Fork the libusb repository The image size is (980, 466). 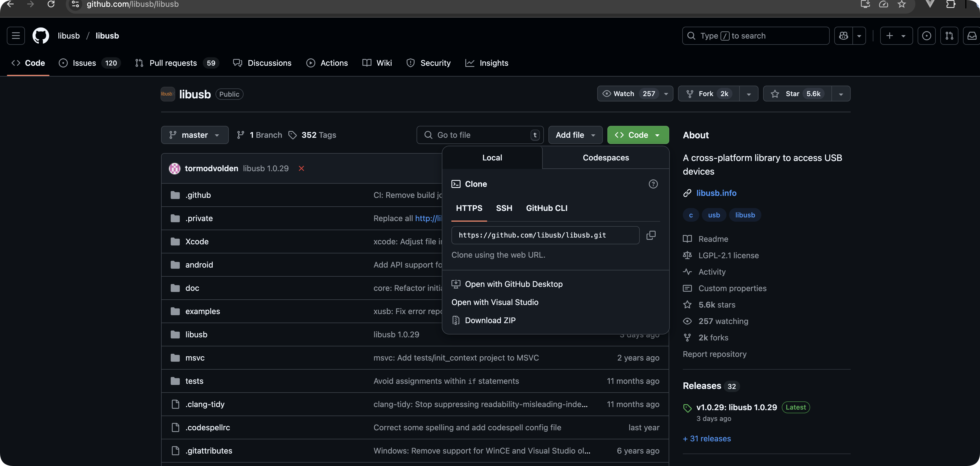[x=708, y=94]
